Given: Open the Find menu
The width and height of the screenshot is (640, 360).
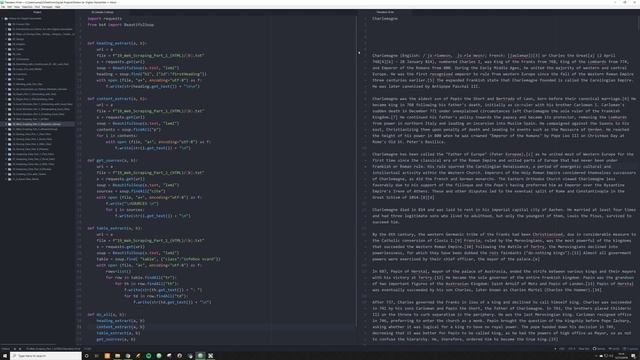Looking at the screenshot, I should (x=37, y=7).
